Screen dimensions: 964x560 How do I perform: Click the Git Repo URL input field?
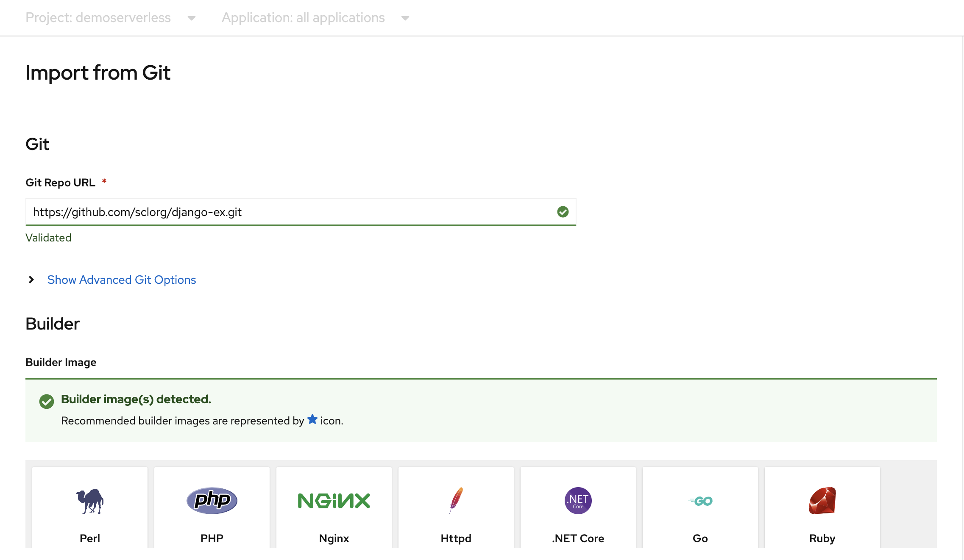click(x=301, y=212)
